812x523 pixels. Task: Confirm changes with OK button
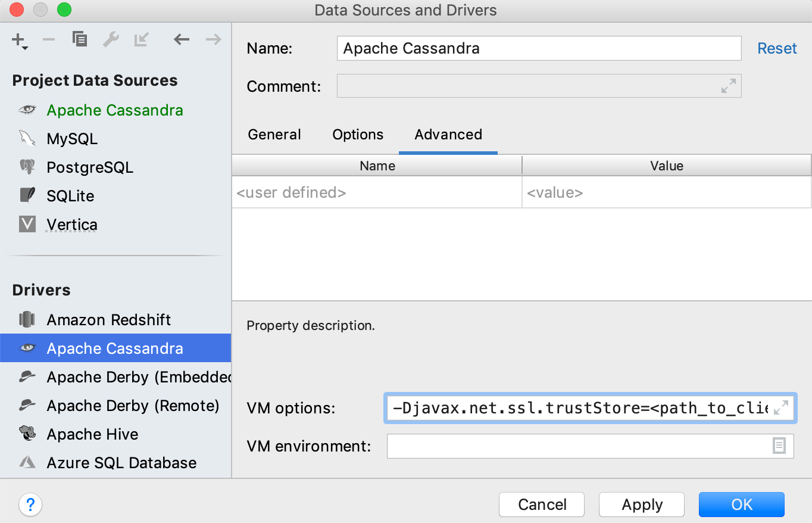pos(741,505)
